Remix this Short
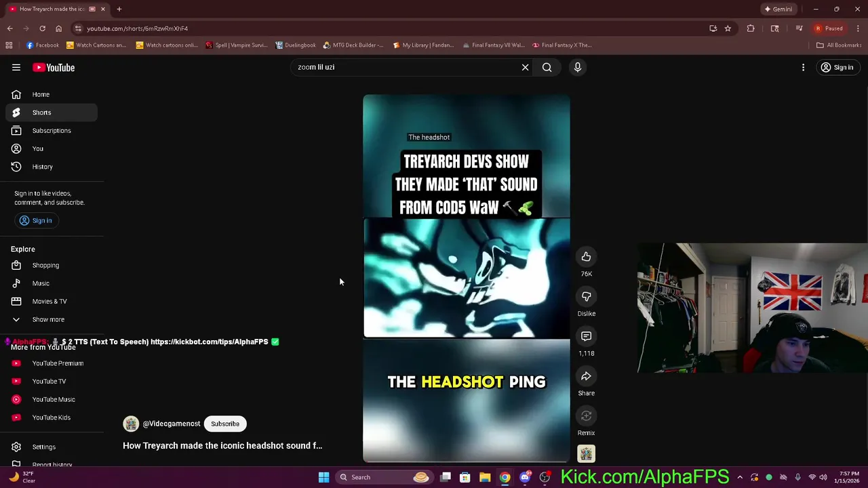Viewport: 868px width, 488px height. (586, 416)
